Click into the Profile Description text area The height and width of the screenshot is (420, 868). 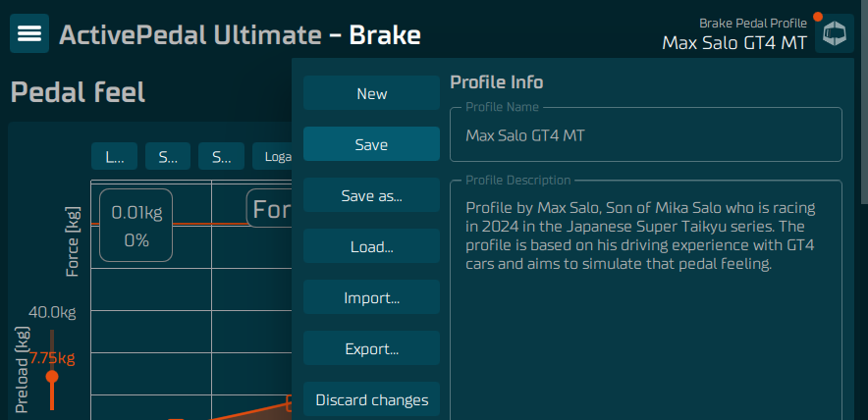tap(646, 300)
